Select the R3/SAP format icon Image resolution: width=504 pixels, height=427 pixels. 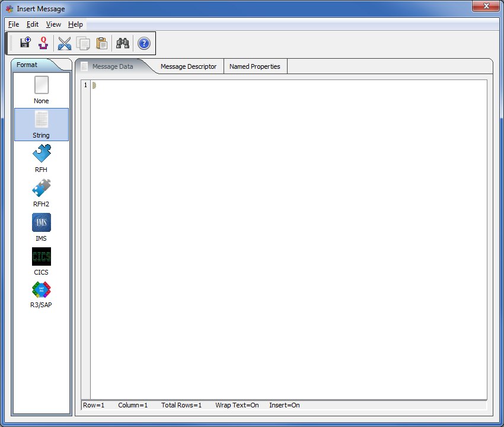coord(42,295)
